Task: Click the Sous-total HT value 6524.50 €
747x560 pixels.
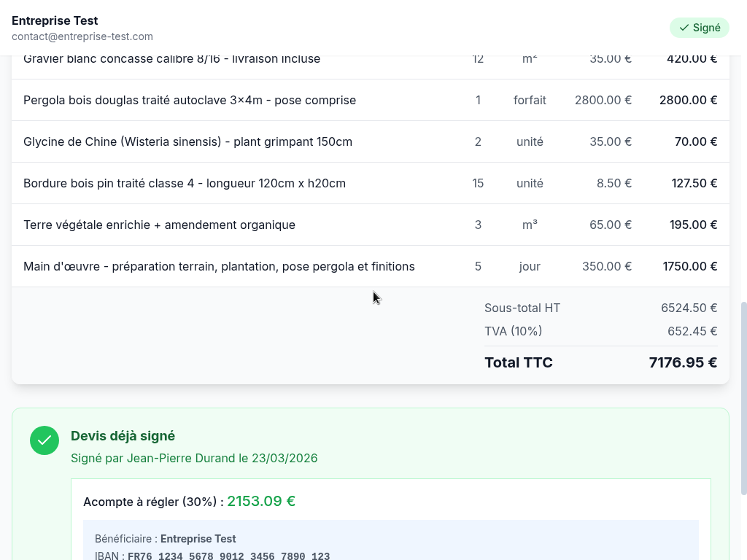Action: click(689, 308)
